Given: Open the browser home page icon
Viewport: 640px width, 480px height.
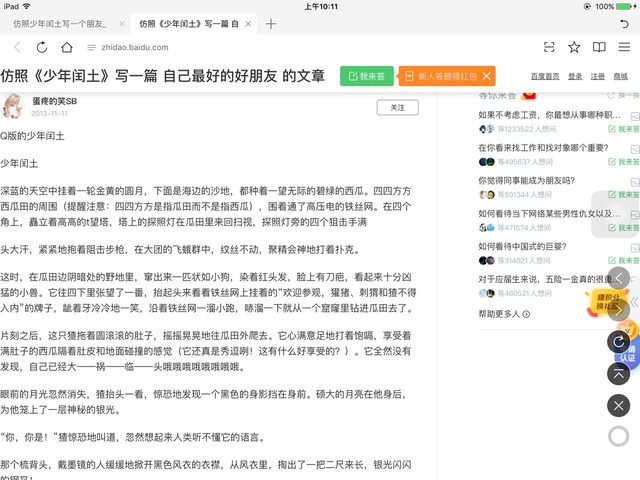Looking at the screenshot, I should pyautogui.click(x=66, y=47).
